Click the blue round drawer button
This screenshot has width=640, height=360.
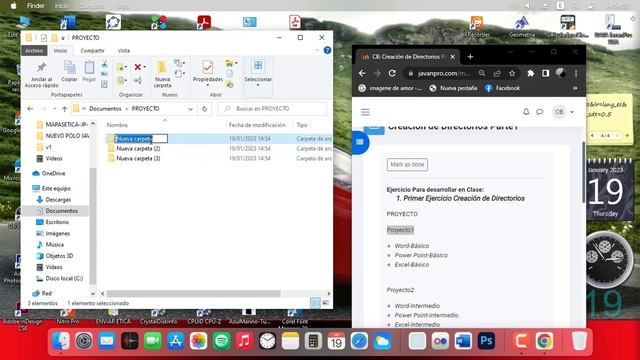[360, 142]
